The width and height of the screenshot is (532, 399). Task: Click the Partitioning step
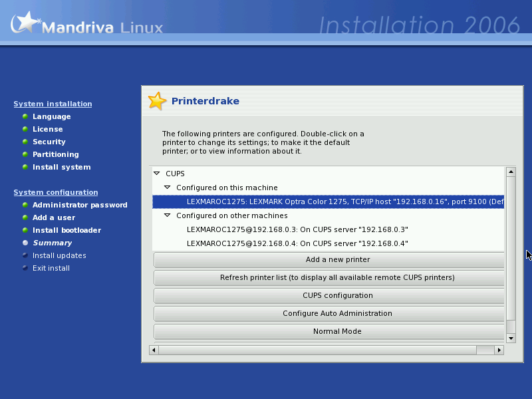click(x=56, y=154)
